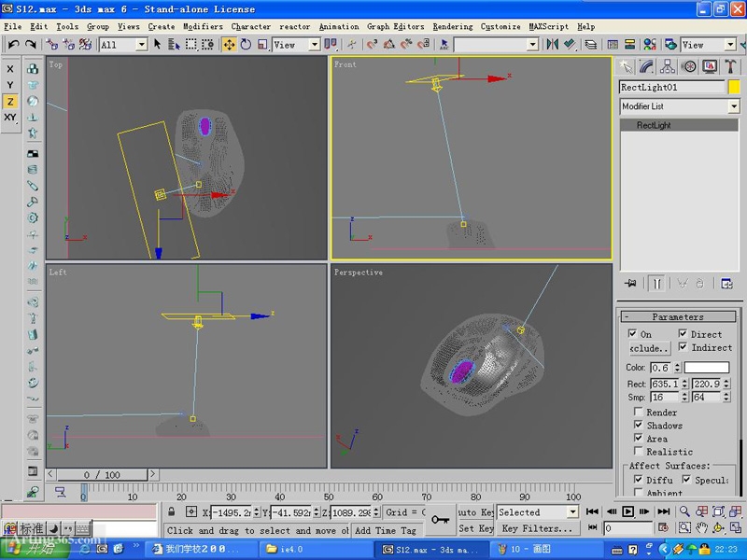Screen dimensions: 747x560
Task: Enable the Realistic checkbox
Action: [x=639, y=451]
